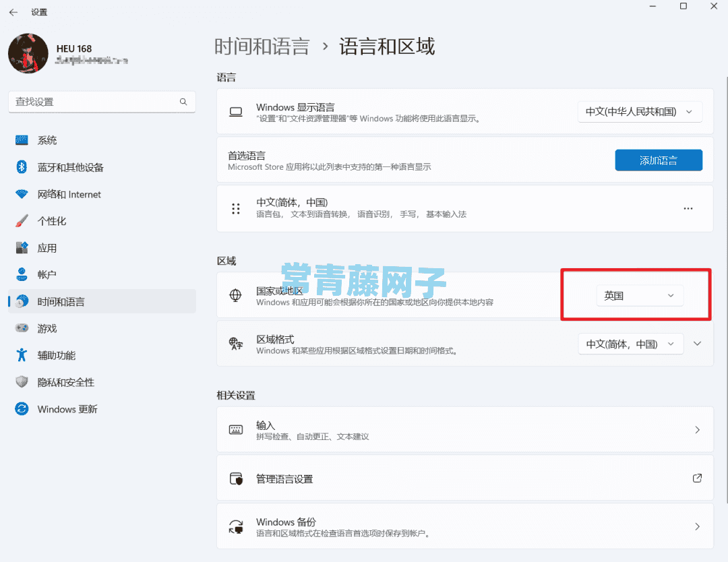Screen dimensions: 728x562
Task: Click the 应用 apps icon
Action: pyautogui.click(x=22, y=248)
